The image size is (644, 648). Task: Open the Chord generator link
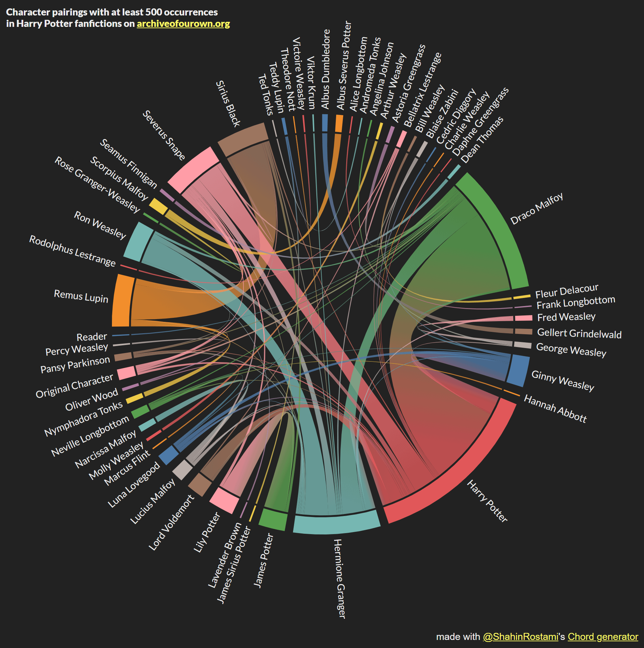pos(603,637)
